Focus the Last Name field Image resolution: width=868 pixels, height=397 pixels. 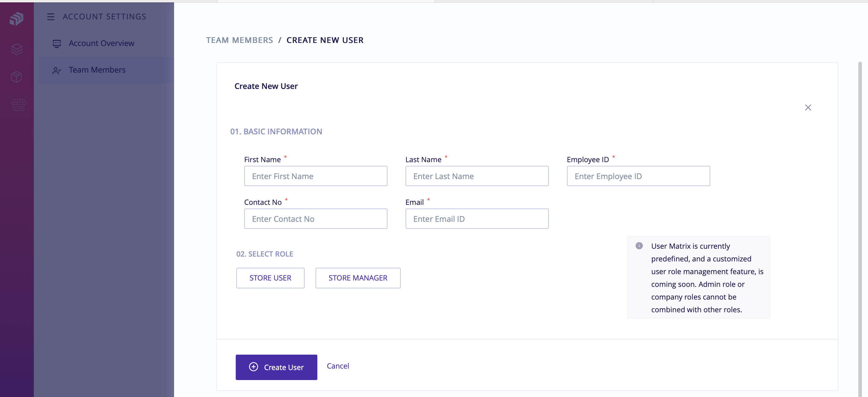pos(477,176)
